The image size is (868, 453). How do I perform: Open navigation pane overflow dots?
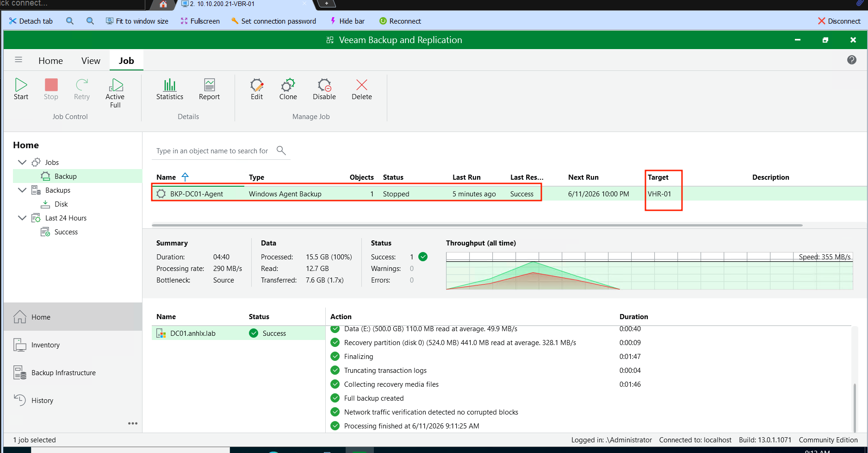coord(133,423)
